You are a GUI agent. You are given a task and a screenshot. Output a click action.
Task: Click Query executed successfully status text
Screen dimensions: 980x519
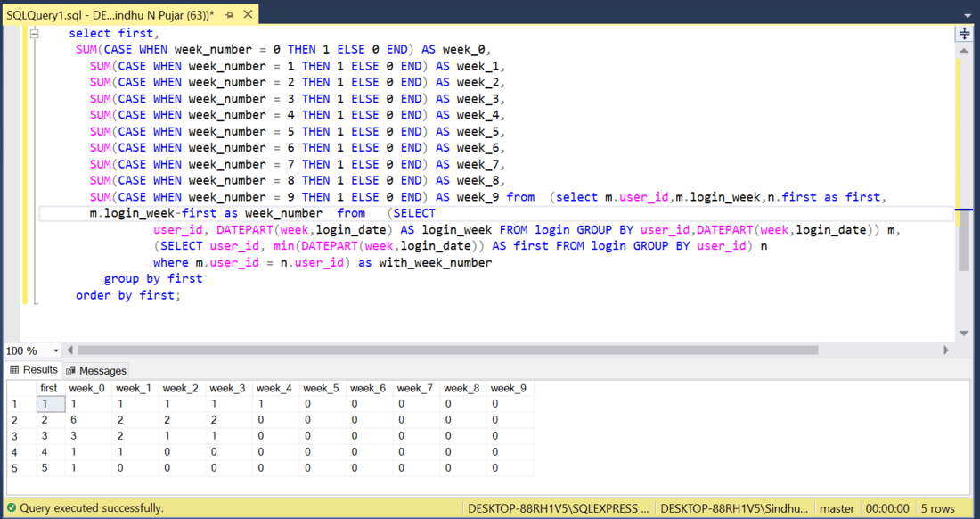[91, 508]
